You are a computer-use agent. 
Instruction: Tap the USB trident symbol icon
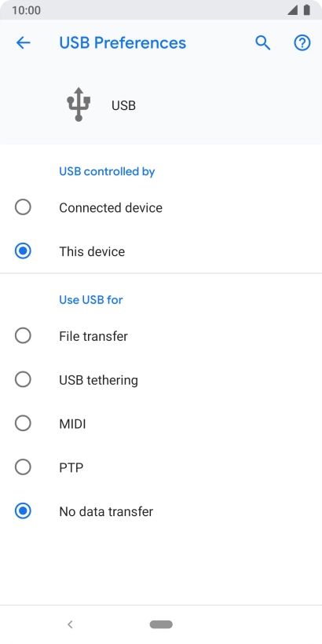coord(79,104)
